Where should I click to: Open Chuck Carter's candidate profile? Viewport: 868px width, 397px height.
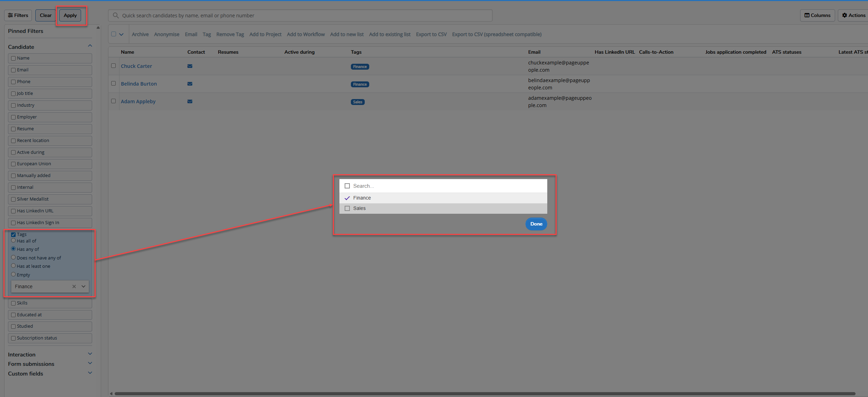(136, 66)
